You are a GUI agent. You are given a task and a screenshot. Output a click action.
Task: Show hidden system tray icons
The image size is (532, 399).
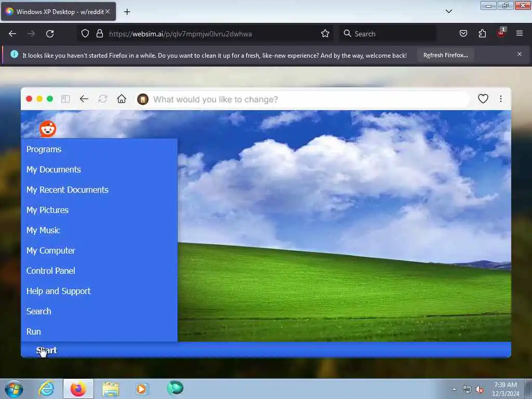pyautogui.click(x=454, y=390)
